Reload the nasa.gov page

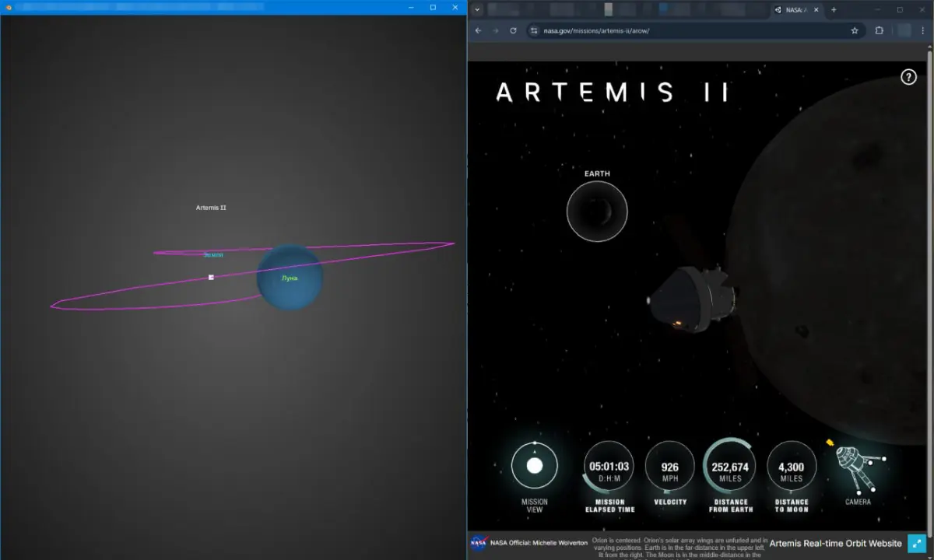[x=513, y=30]
